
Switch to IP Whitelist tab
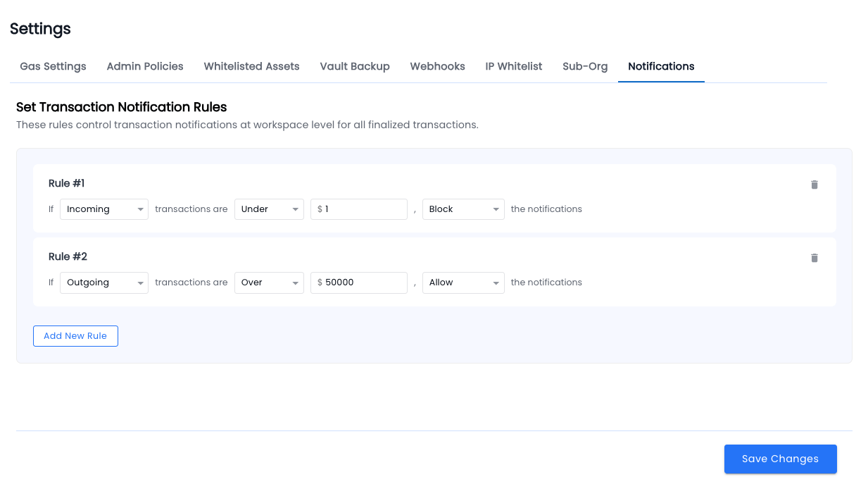pyautogui.click(x=514, y=66)
